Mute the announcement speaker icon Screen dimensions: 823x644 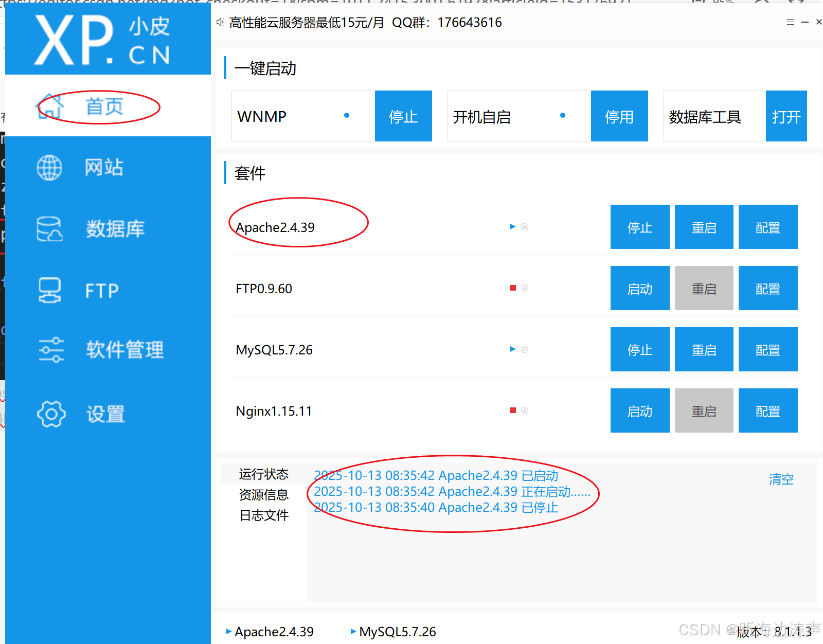point(220,22)
